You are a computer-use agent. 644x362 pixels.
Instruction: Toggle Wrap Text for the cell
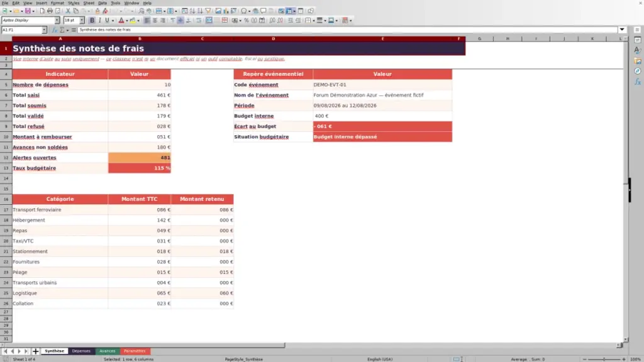tap(199, 21)
